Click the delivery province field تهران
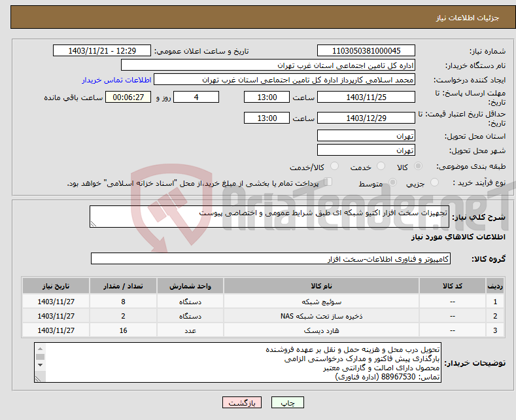 point(366,135)
